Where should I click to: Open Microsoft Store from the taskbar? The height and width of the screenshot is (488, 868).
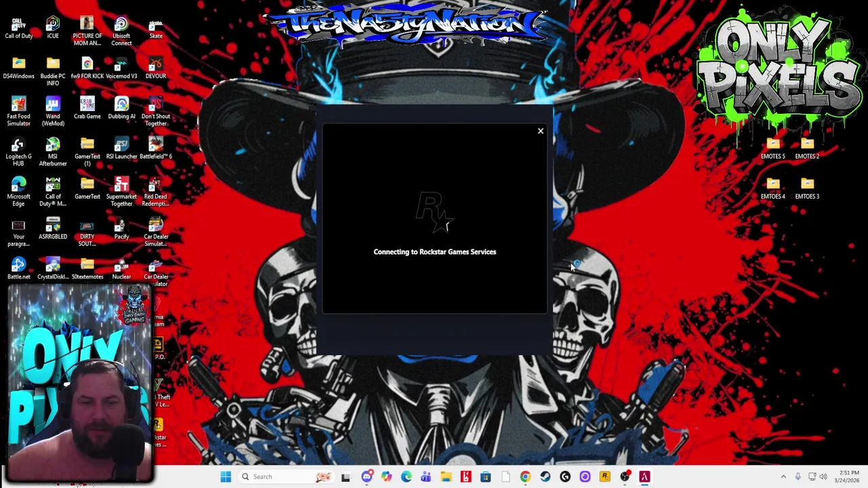tap(486, 476)
